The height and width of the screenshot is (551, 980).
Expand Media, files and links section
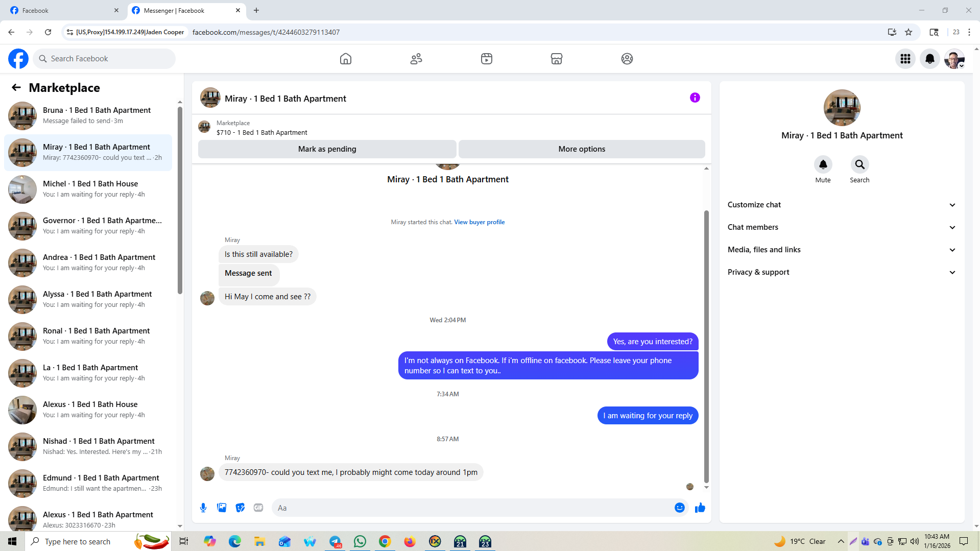click(x=842, y=250)
